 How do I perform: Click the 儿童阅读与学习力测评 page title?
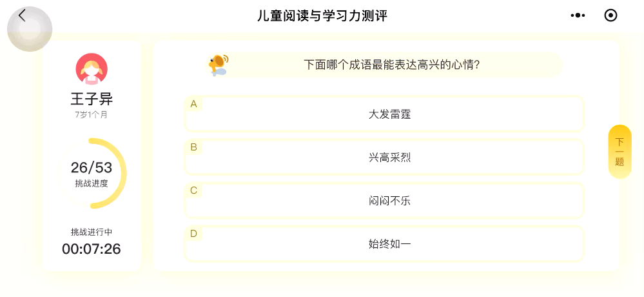[x=322, y=15]
